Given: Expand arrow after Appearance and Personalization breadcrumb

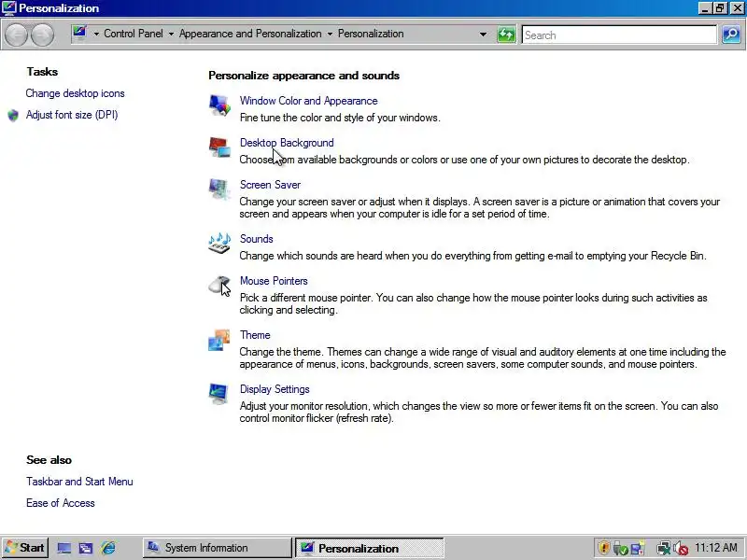Looking at the screenshot, I should 330,35.
